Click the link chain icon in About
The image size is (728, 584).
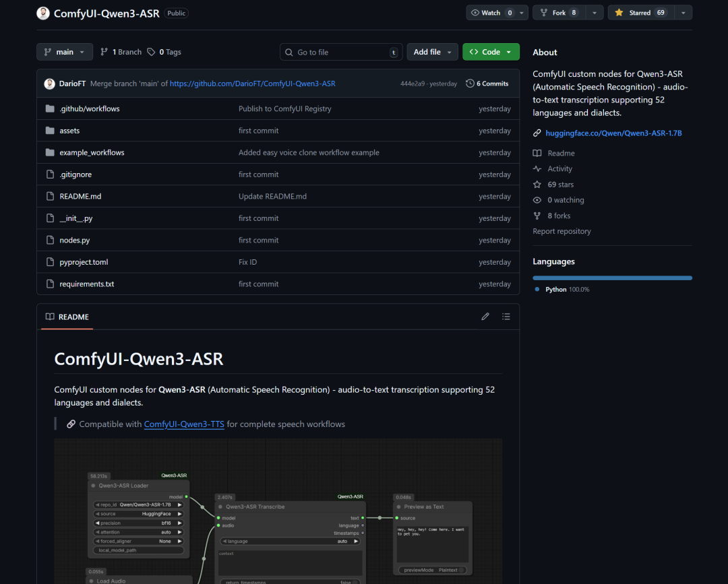[x=537, y=133]
